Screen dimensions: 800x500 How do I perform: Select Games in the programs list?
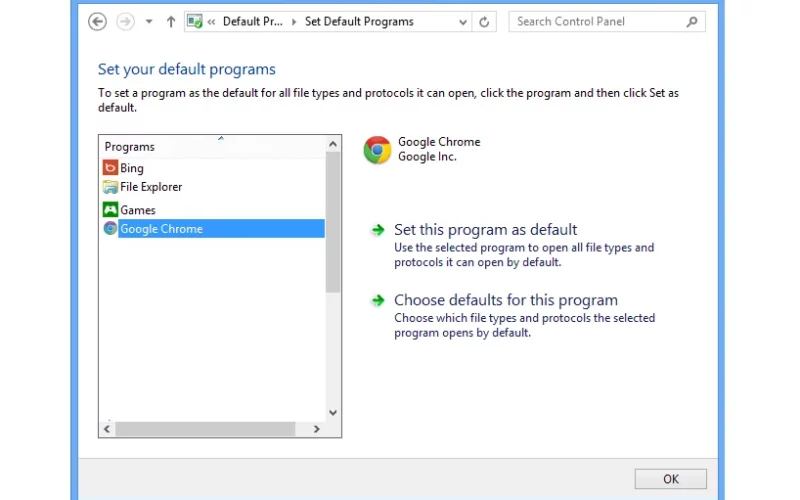pos(138,210)
